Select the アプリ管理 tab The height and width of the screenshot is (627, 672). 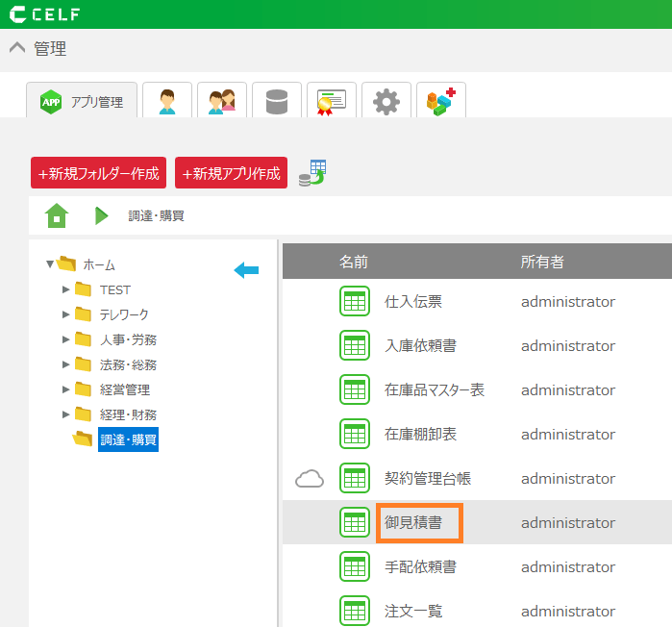tap(82, 101)
